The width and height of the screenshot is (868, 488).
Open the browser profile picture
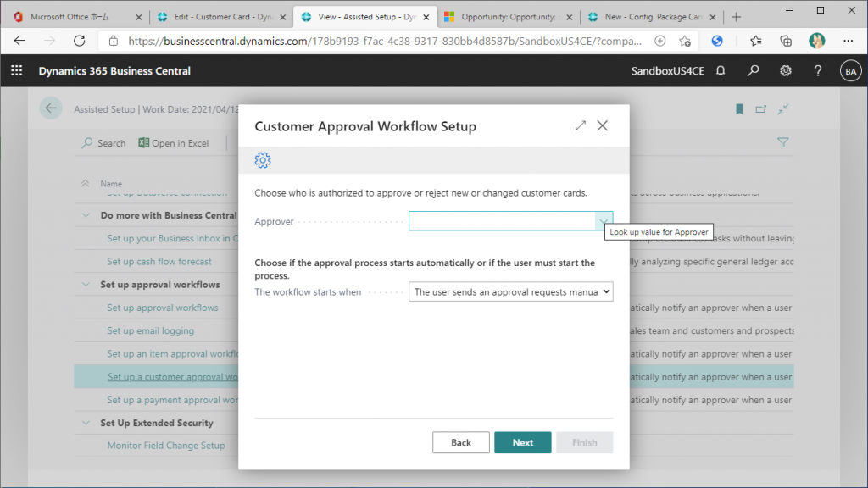816,41
